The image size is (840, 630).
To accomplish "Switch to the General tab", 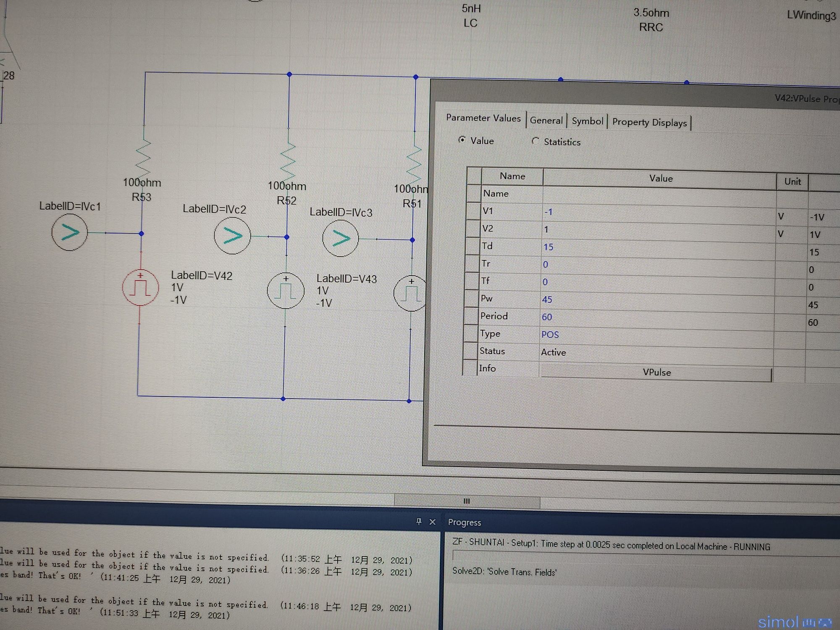I will pos(546,121).
